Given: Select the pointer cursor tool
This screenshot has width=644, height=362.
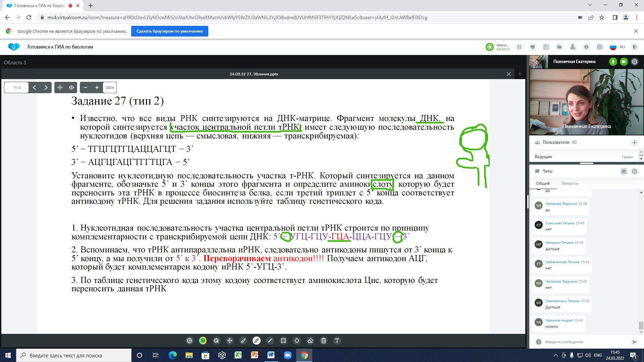Looking at the screenshot, I should click(216, 341).
